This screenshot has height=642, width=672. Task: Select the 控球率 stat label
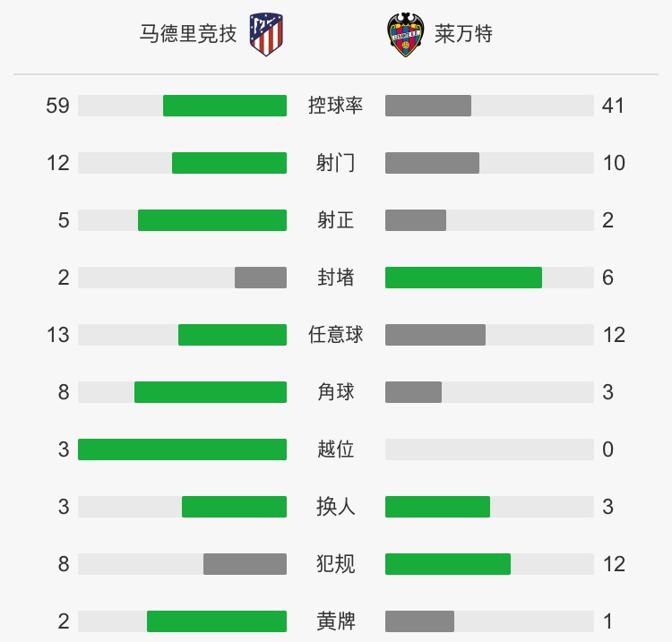pos(336,106)
